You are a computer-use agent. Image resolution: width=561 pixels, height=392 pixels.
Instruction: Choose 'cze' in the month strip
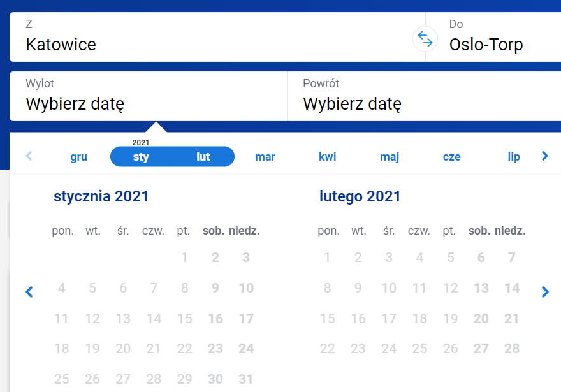click(x=451, y=157)
